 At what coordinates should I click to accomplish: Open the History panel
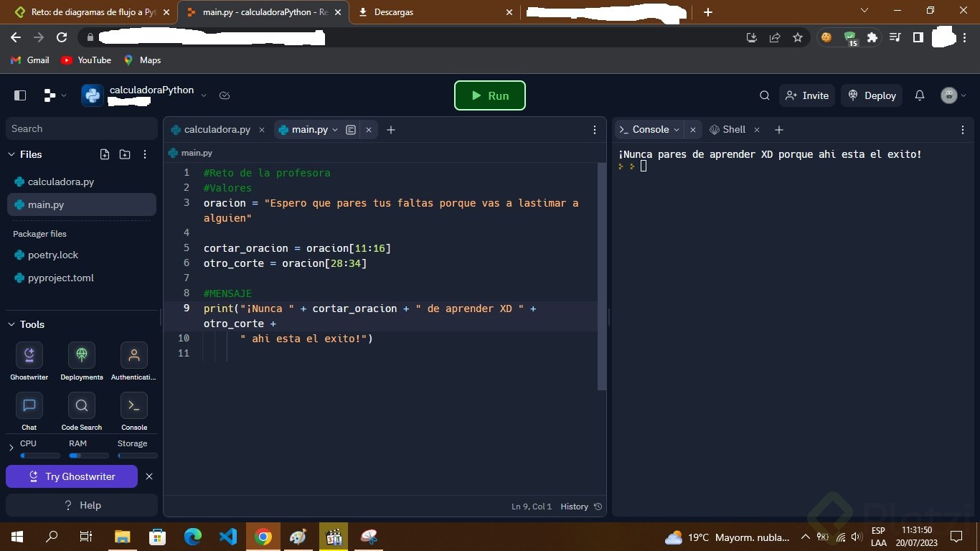click(x=581, y=507)
